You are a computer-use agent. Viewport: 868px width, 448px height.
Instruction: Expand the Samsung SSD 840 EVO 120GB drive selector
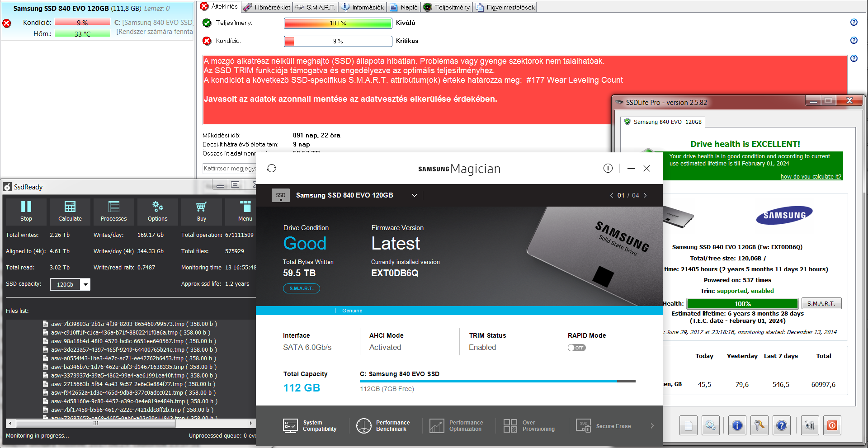click(x=415, y=195)
